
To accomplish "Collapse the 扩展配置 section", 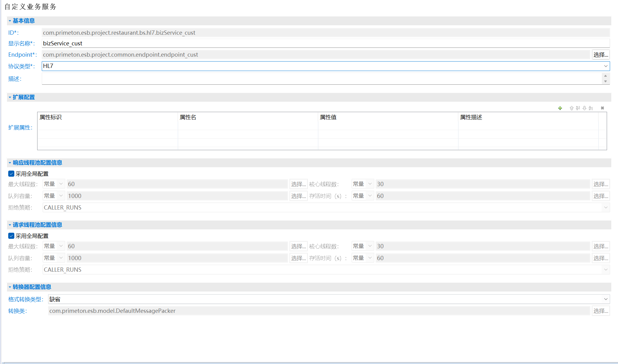I will click(10, 97).
